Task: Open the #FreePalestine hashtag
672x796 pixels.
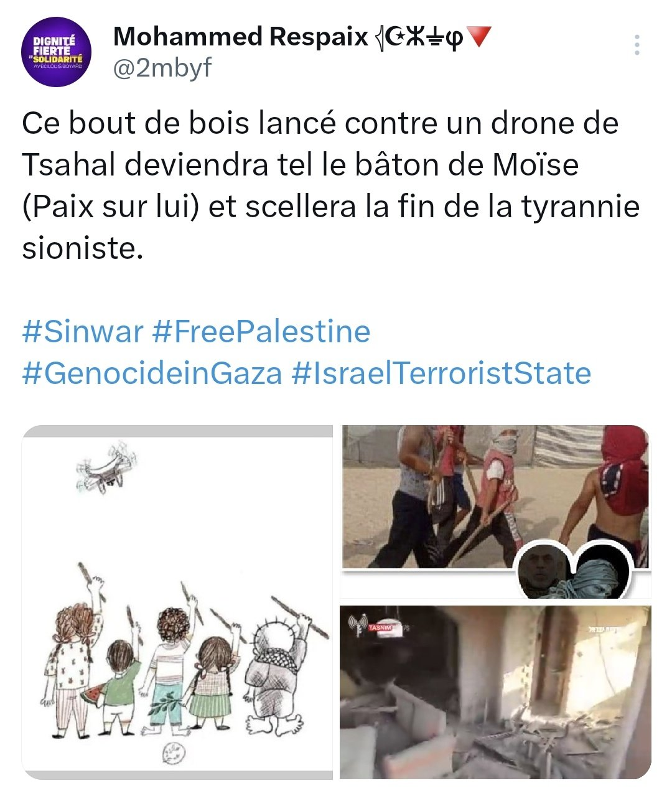Action: (261, 331)
